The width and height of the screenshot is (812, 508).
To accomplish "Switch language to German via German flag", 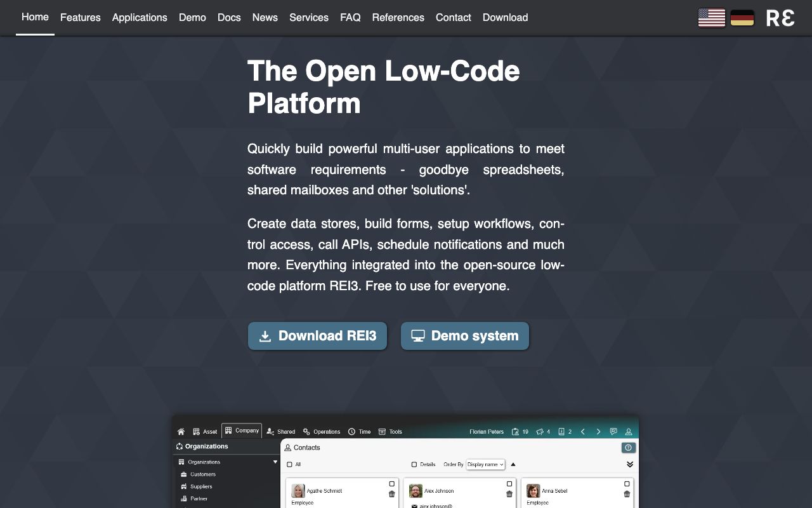I will pyautogui.click(x=742, y=18).
